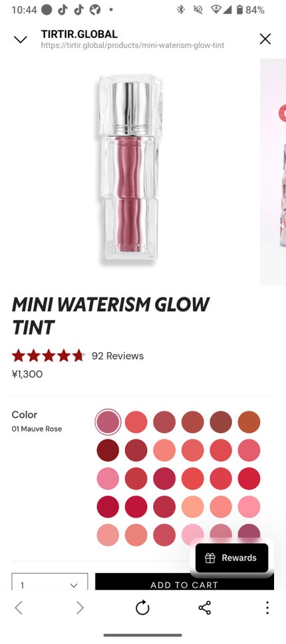Go back with the browser's back arrow

coord(19,607)
